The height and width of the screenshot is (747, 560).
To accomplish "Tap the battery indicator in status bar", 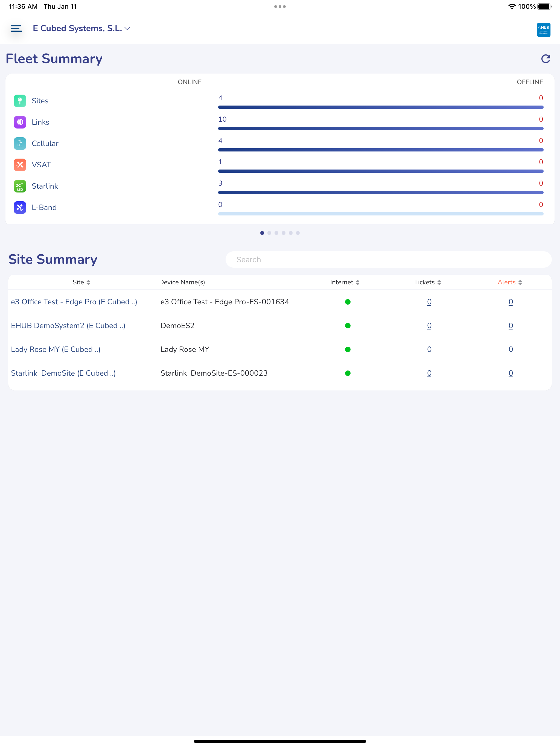I will point(544,6).
